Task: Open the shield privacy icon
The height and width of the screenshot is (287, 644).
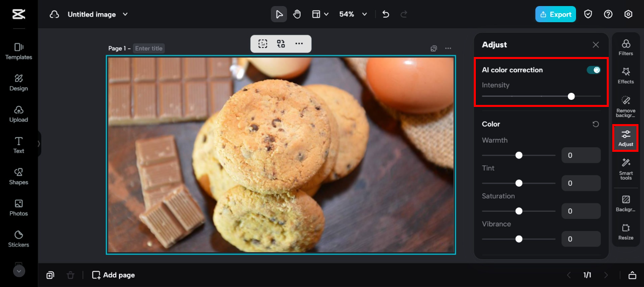Action: coord(588,14)
